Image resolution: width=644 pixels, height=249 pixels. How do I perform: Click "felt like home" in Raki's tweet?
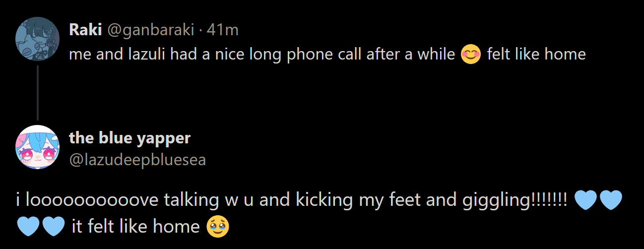click(x=536, y=54)
